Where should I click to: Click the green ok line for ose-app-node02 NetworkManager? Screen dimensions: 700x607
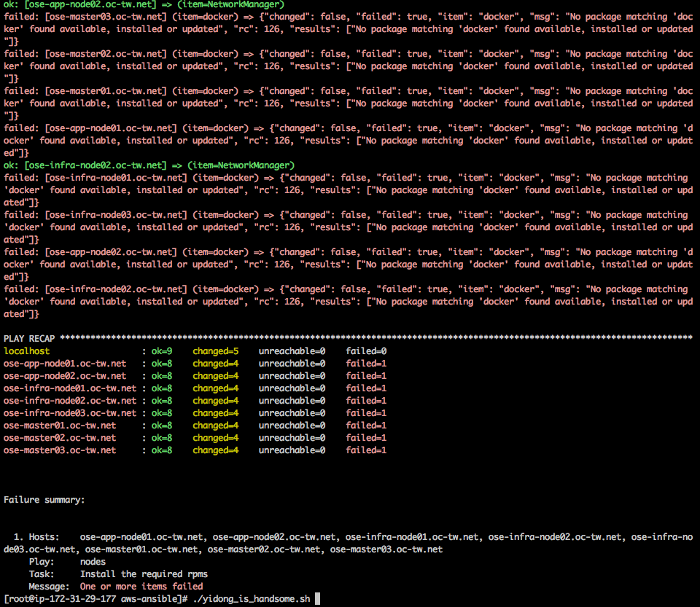tap(144, 4)
